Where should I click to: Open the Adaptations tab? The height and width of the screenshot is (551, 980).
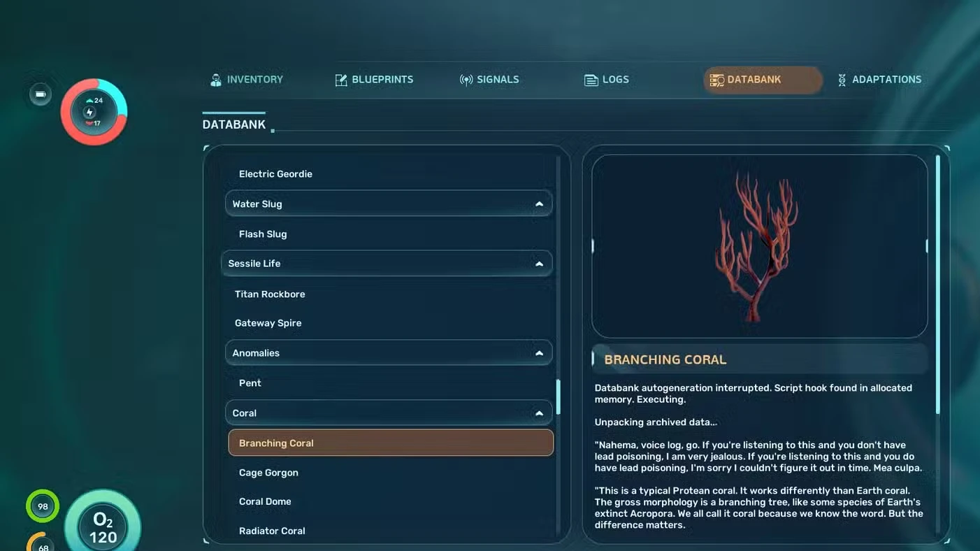click(x=879, y=80)
